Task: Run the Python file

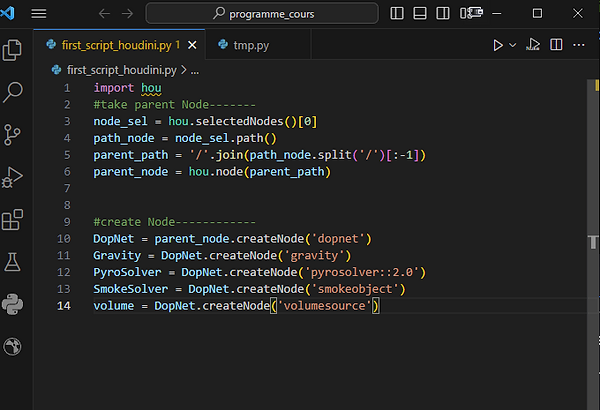Action: (x=497, y=45)
